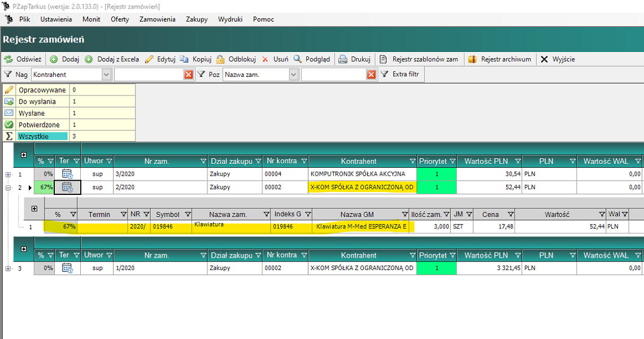Click the Dodaj z Excela icon

point(89,59)
